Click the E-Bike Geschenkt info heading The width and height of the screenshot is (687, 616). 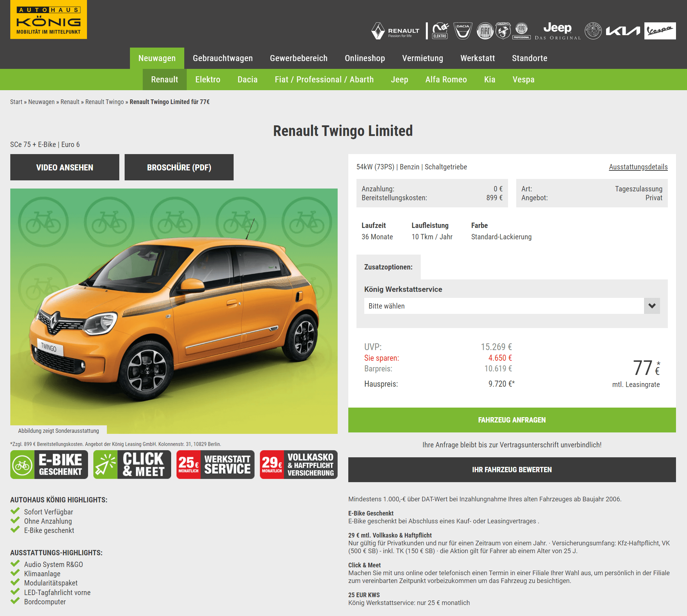click(x=371, y=513)
